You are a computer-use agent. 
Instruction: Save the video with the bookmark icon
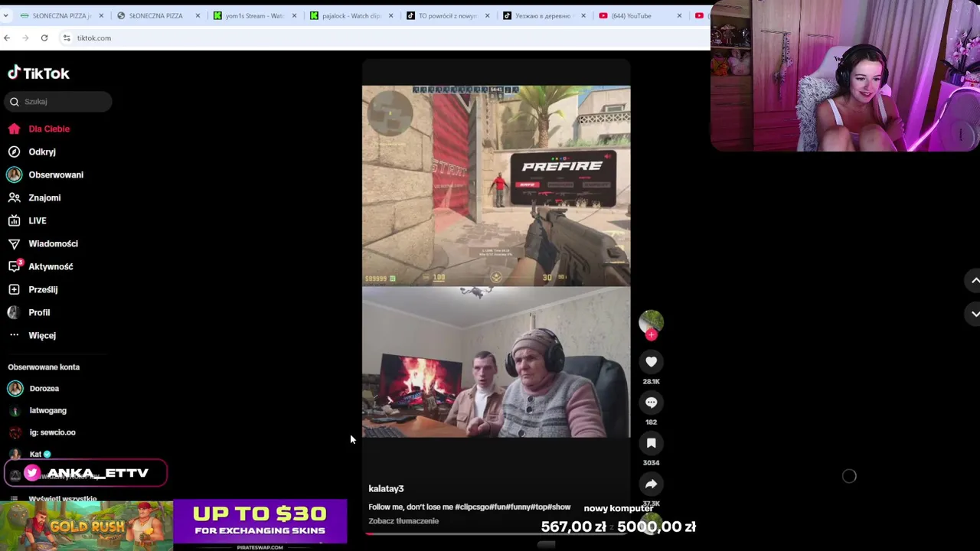[x=651, y=442]
